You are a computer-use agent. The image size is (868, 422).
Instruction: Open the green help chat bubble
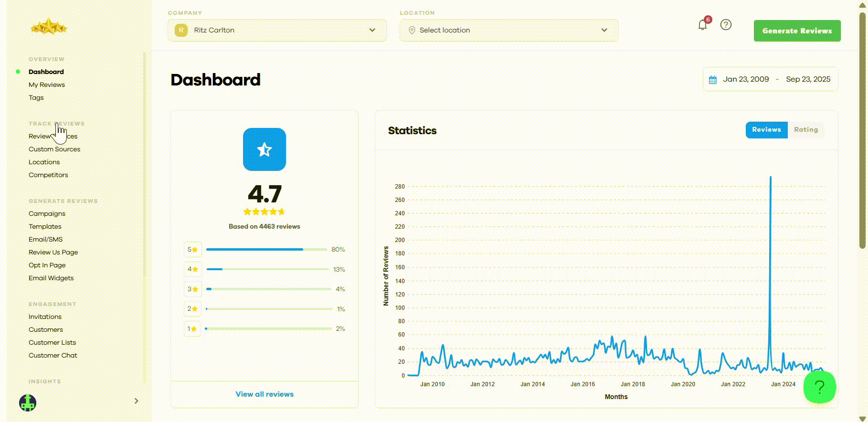820,387
